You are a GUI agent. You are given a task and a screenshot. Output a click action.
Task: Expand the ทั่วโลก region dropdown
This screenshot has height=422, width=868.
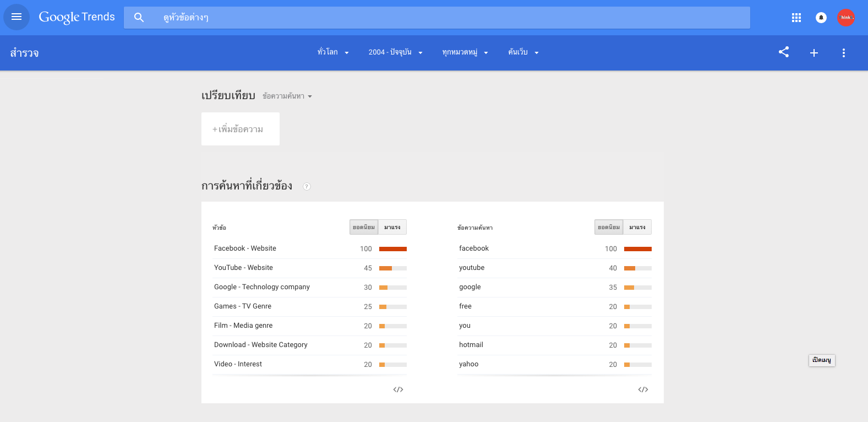(x=333, y=52)
